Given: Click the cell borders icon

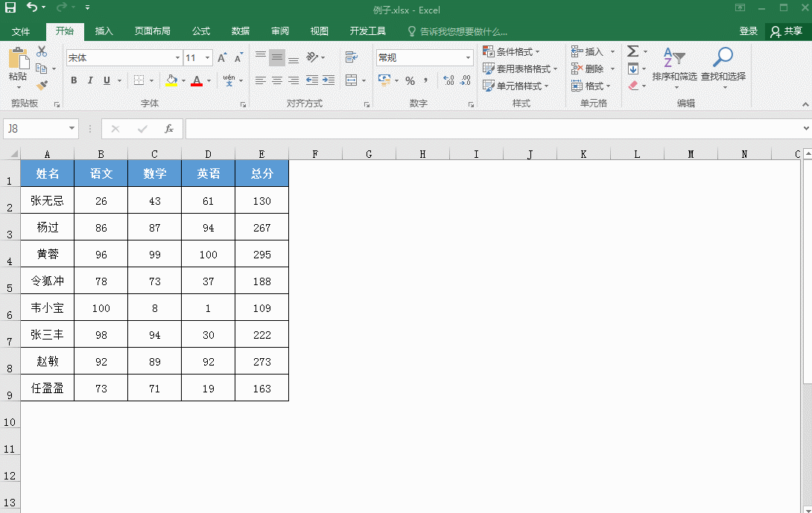Looking at the screenshot, I should click(139, 80).
